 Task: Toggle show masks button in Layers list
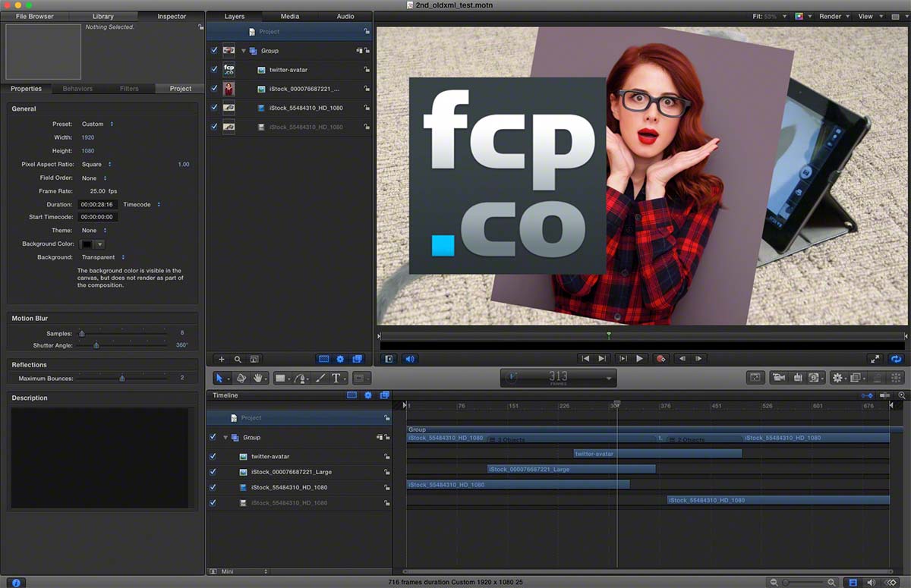click(324, 359)
